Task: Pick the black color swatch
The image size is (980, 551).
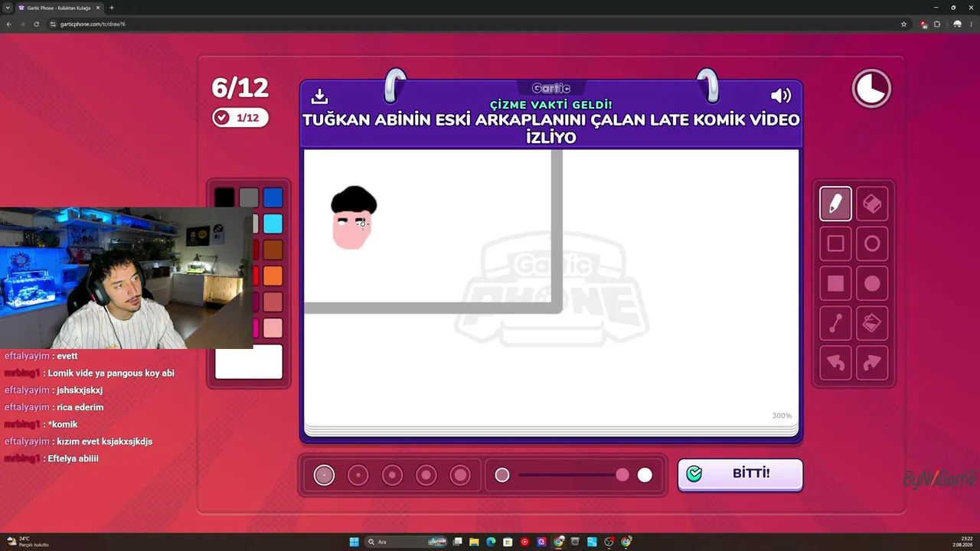Action: click(224, 197)
